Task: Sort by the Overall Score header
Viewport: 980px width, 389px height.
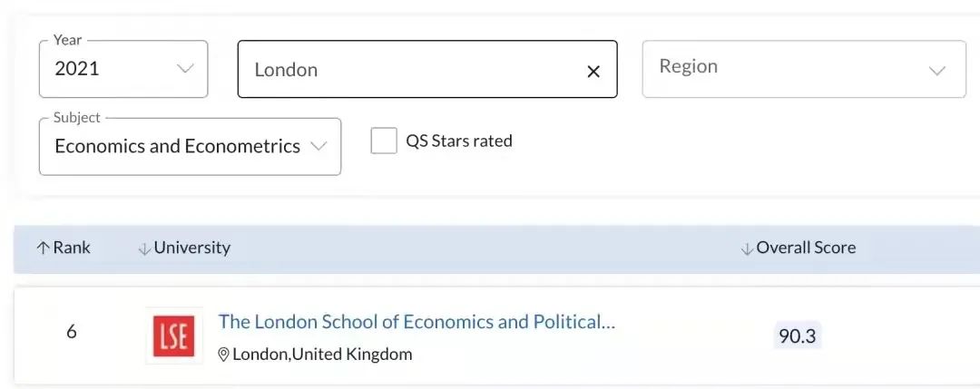Action: (x=806, y=248)
